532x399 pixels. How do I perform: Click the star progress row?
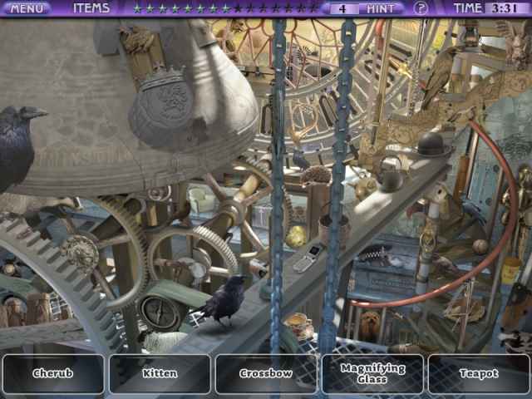click(225, 8)
